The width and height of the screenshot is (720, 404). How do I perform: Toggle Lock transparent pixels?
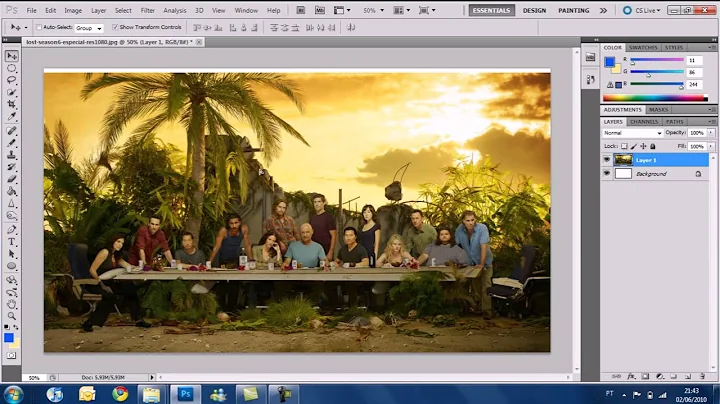pyautogui.click(x=624, y=146)
